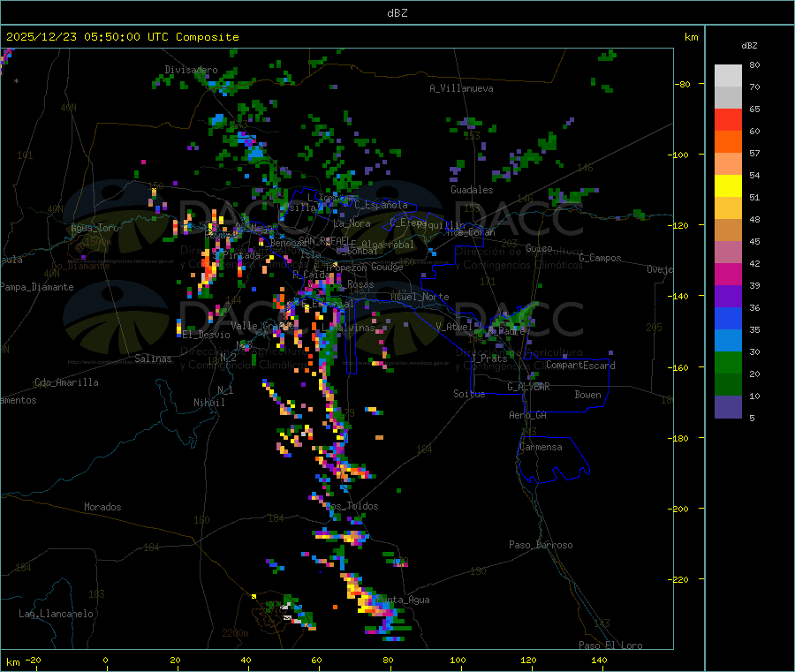Select the Salinas location label

tap(153, 359)
